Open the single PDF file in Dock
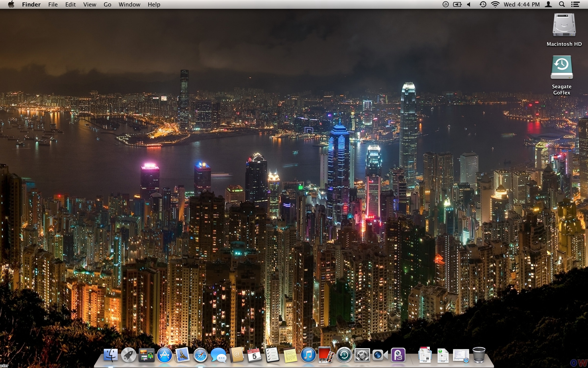588x368 pixels. 443,355
